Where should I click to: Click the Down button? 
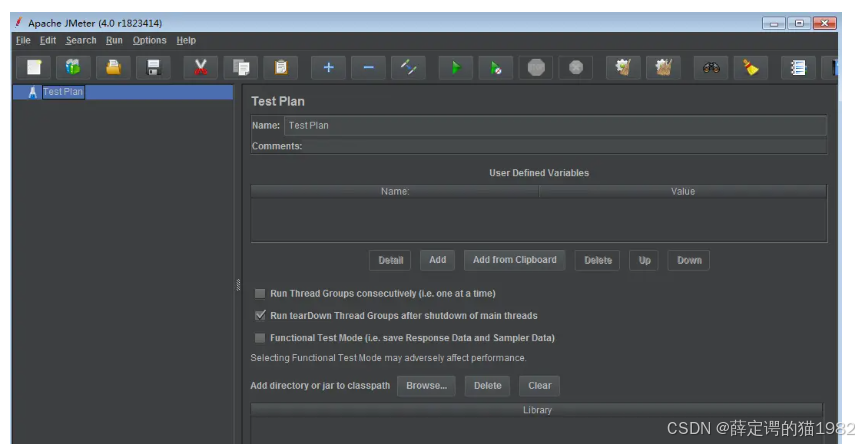click(689, 260)
